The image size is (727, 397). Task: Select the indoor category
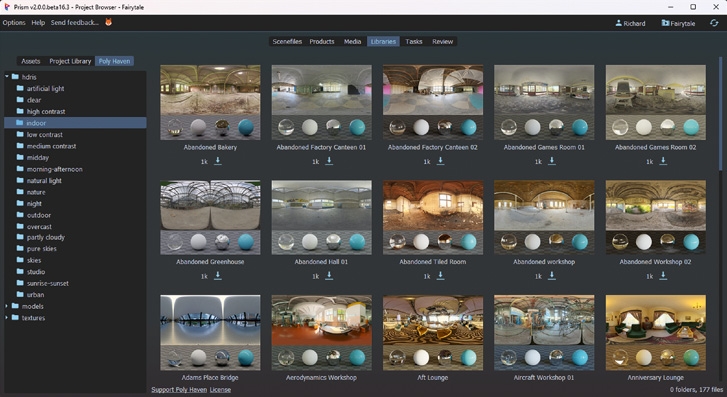[x=75, y=123]
